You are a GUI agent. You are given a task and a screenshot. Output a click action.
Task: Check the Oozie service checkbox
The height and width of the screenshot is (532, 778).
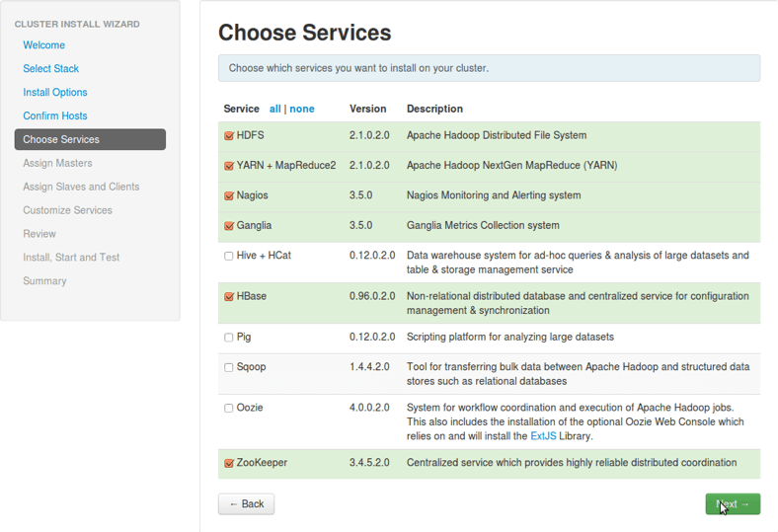(229, 408)
